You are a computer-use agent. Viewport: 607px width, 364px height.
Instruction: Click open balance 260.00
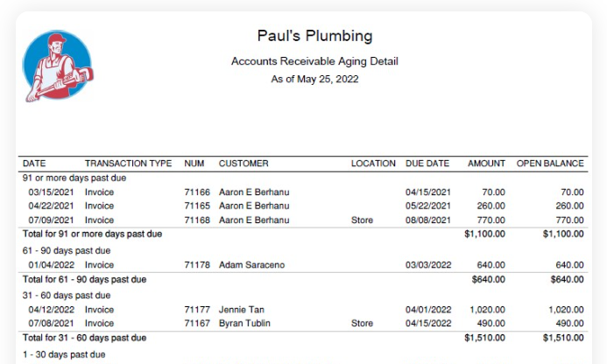coord(570,206)
